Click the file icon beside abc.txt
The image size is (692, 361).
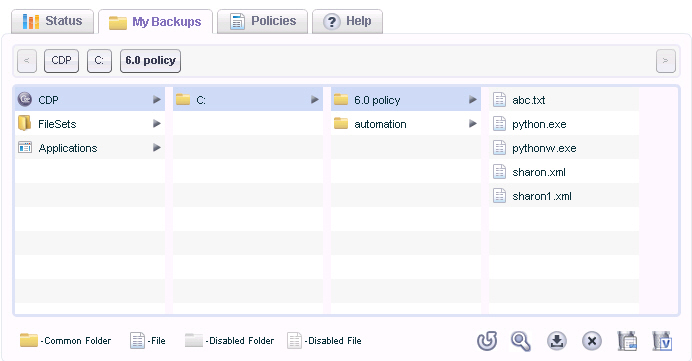499,100
